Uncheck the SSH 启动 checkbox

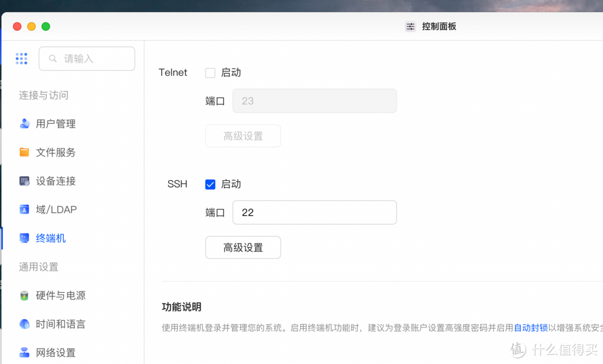tap(210, 184)
